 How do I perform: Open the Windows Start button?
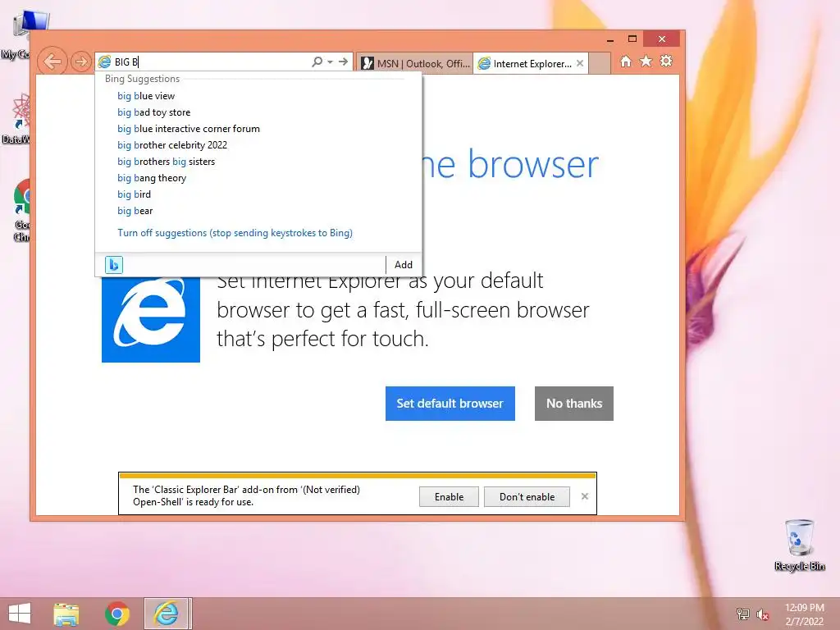click(20, 614)
